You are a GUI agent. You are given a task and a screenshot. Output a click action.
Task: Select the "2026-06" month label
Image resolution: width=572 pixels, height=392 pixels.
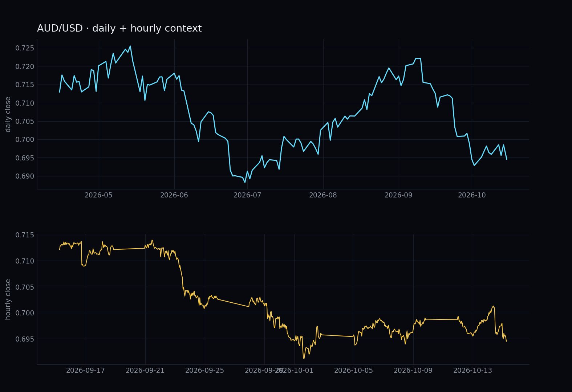[174, 195]
